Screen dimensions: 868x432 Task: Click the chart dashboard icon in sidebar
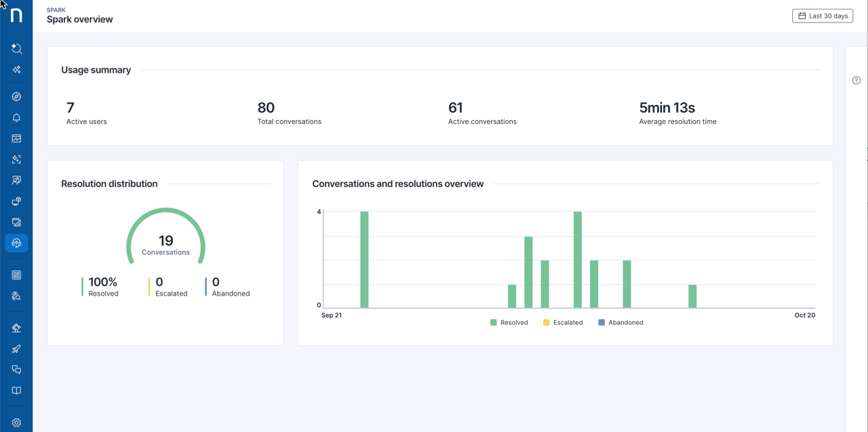[x=16, y=138]
